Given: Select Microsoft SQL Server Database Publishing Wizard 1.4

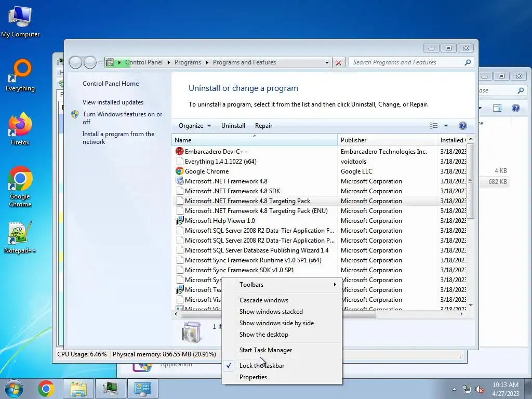Looking at the screenshot, I should click(321, 250).
